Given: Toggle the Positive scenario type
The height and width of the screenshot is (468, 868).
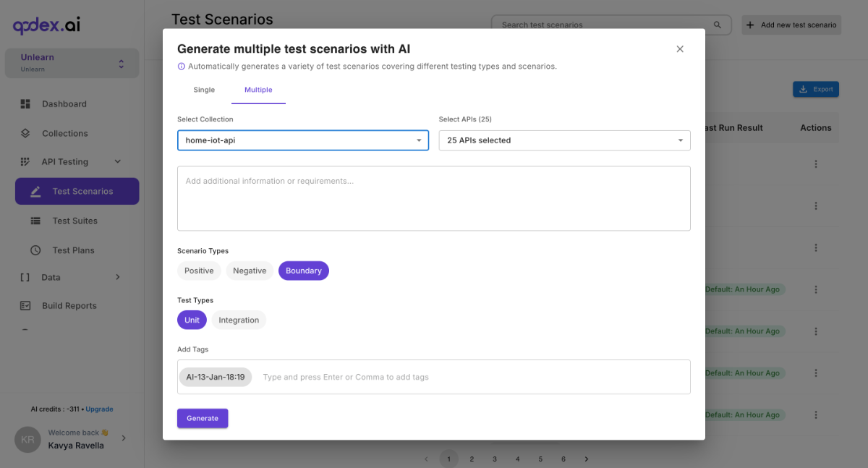Looking at the screenshot, I should point(199,271).
